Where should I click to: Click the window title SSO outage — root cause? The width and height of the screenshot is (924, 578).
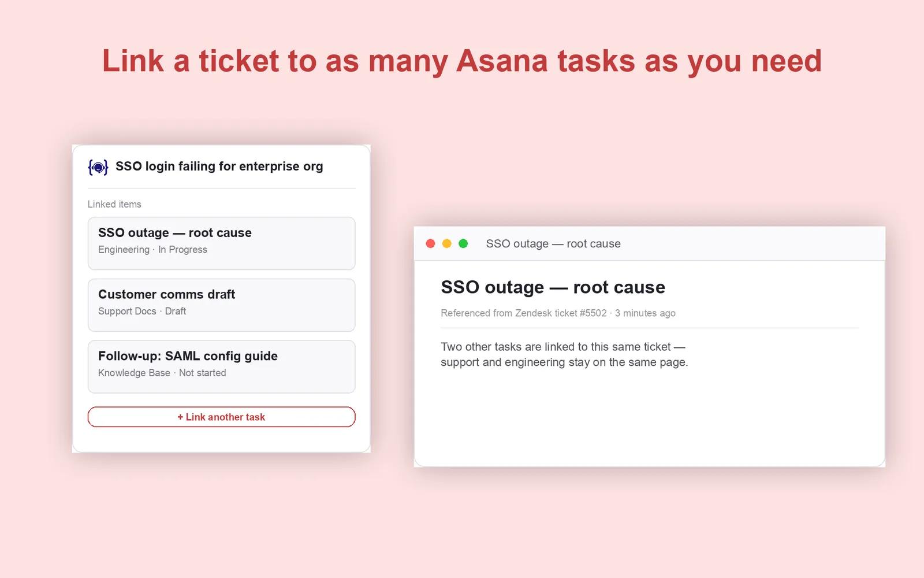click(553, 243)
